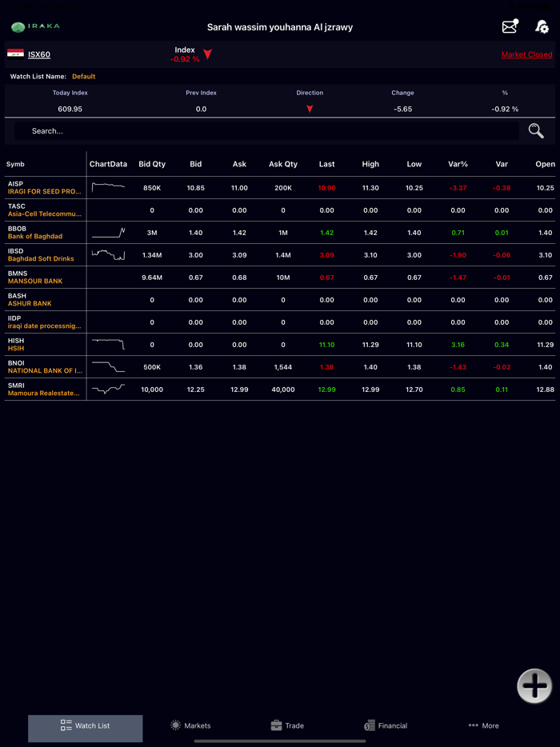Click the red Direction arrow in index table
The image size is (560, 747).
(310, 109)
